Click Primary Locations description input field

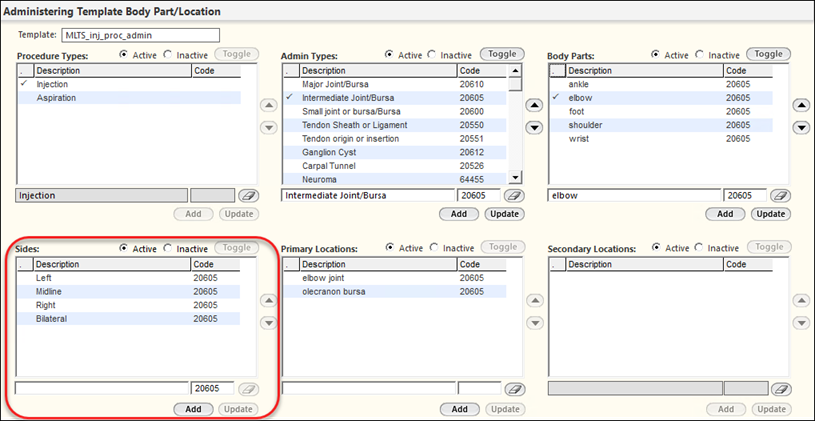click(x=368, y=388)
